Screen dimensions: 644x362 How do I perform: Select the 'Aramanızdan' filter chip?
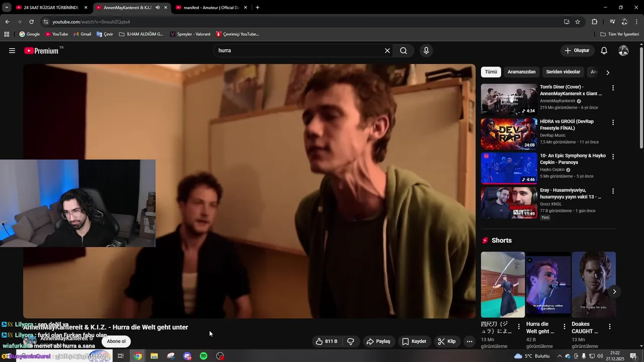[521, 72]
